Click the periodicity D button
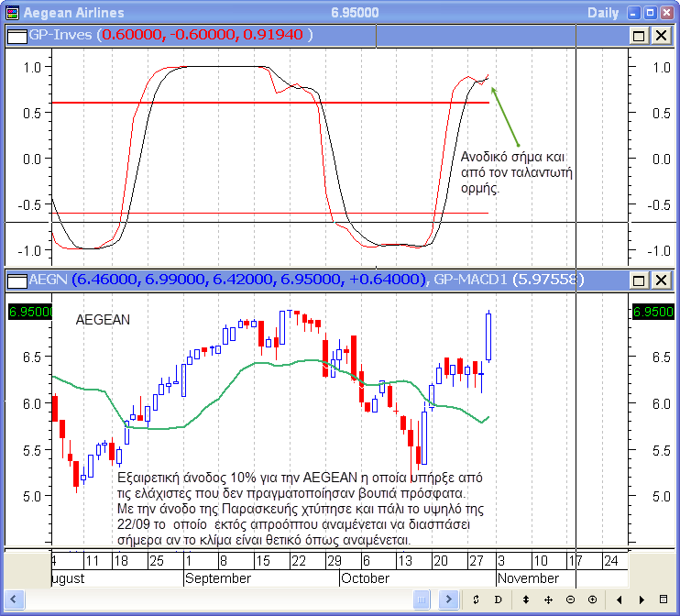 (x=499, y=599)
